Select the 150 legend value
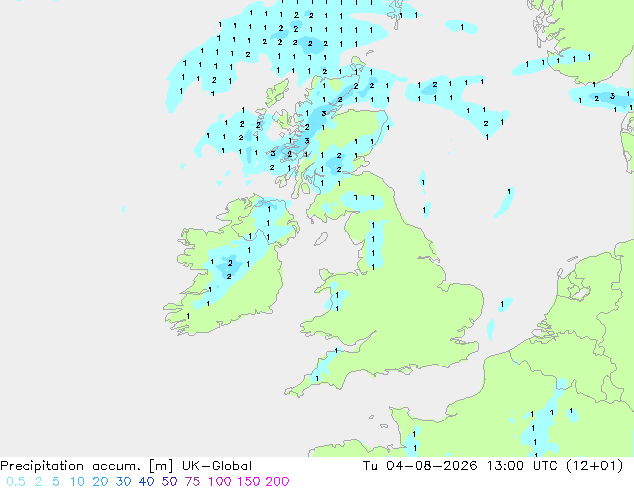Image resolution: width=634 pixels, height=490 pixels. [248, 482]
